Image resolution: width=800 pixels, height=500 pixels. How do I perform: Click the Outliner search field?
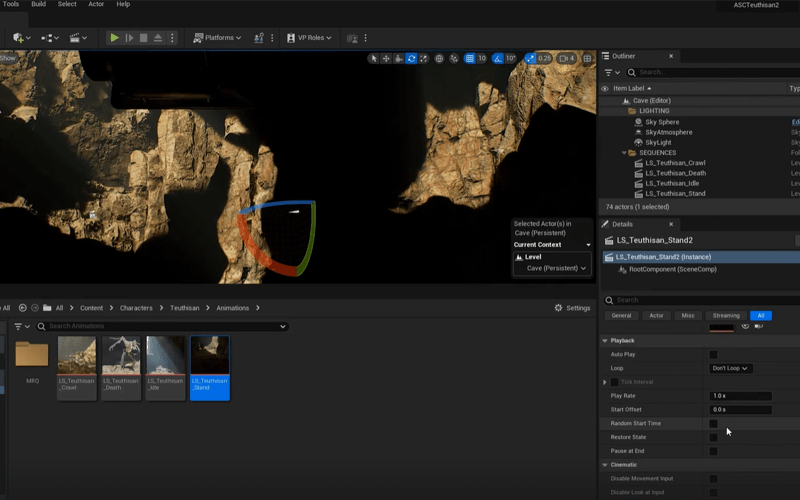714,72
